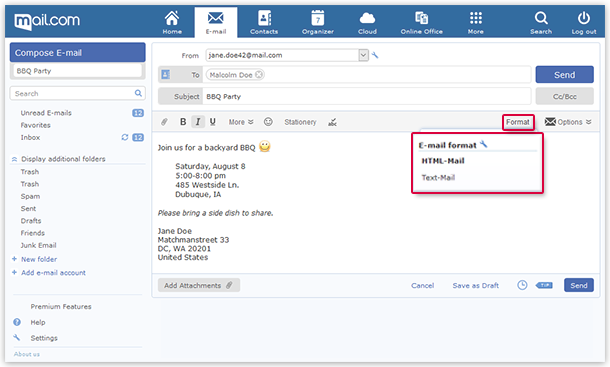Click the mail.com logo
Screen dimensions: 610x367
(47, 21)
